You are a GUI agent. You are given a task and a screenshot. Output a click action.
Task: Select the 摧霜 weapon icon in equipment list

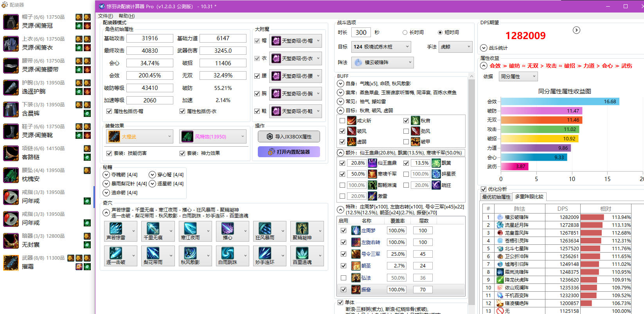pos(11,263)
